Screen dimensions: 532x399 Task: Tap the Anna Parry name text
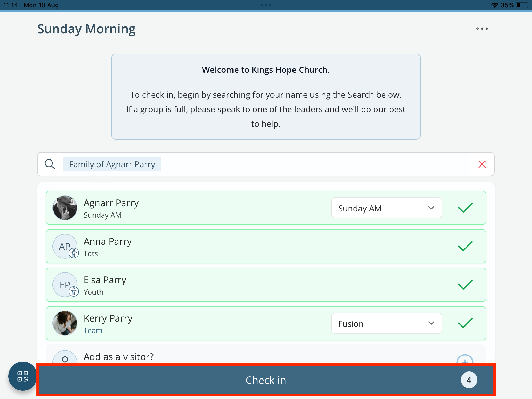(x=108, y=241)
